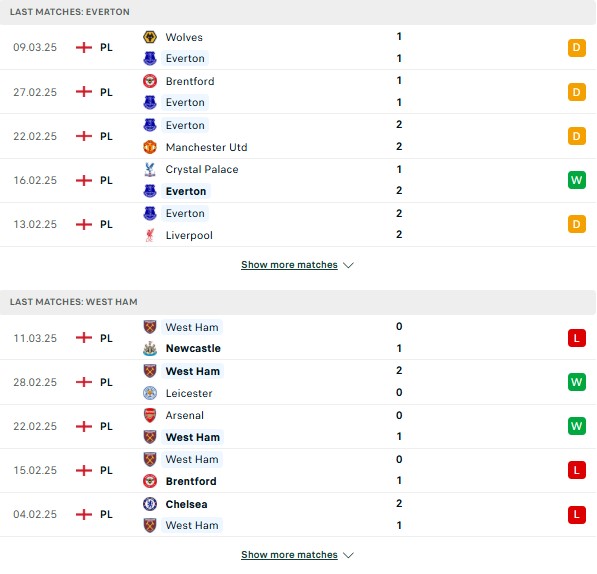Click the Brentford crest in 27.02.25 match
This screenshot has width=597, height=574.
150,81
